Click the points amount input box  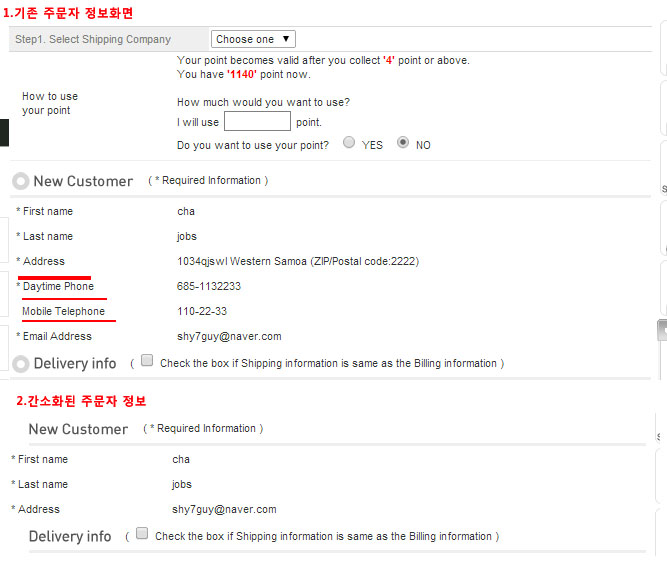[257, 122]
